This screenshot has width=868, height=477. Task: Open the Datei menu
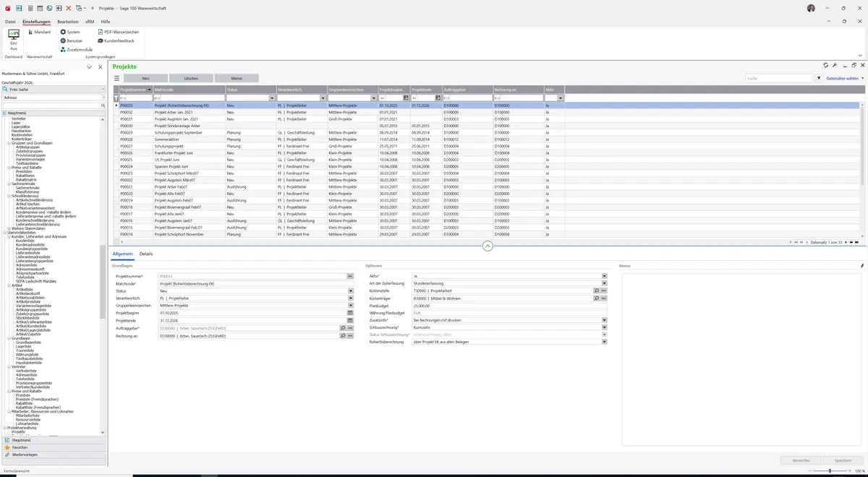click(x=10, y=22)
